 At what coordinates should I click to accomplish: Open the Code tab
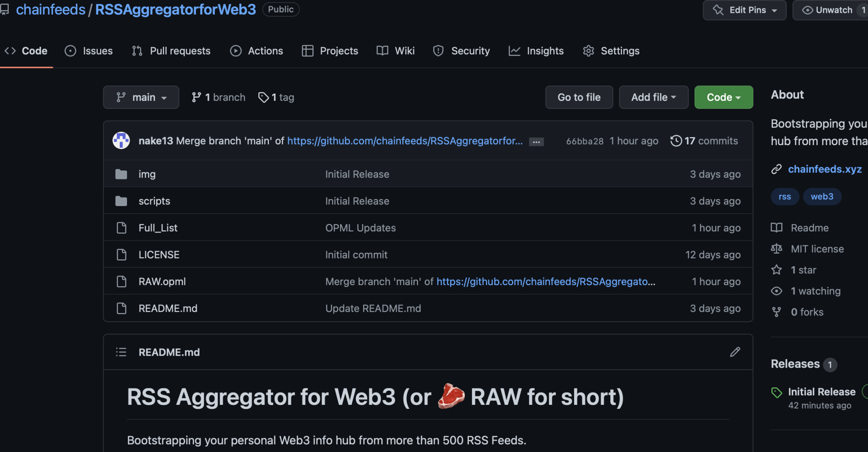point(26,51)
